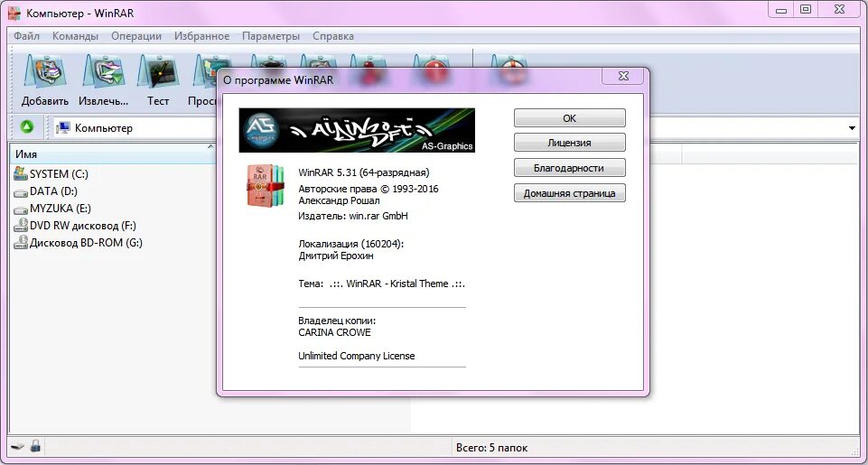
Task: Close the О программе WinRAR dialog
Action: (623, 77)
